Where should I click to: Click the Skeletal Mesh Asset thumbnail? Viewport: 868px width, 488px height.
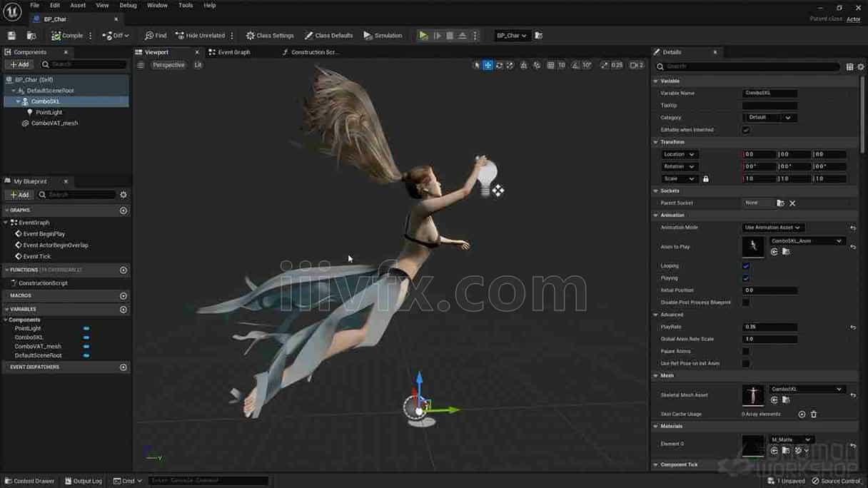pyautogui.click(x=753, y=395)
